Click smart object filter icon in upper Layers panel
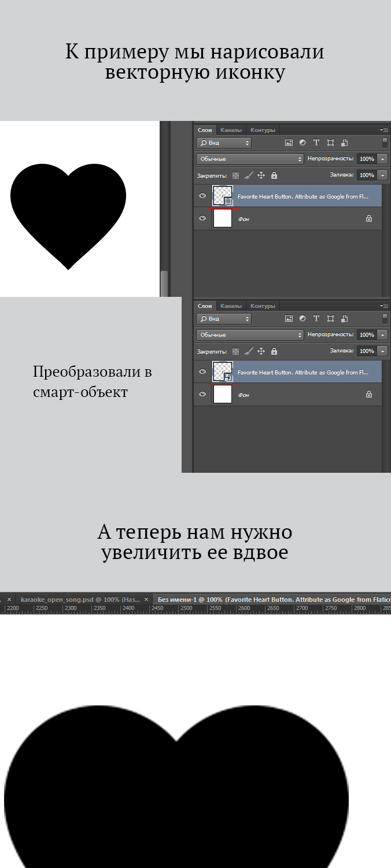 (344, 142)
